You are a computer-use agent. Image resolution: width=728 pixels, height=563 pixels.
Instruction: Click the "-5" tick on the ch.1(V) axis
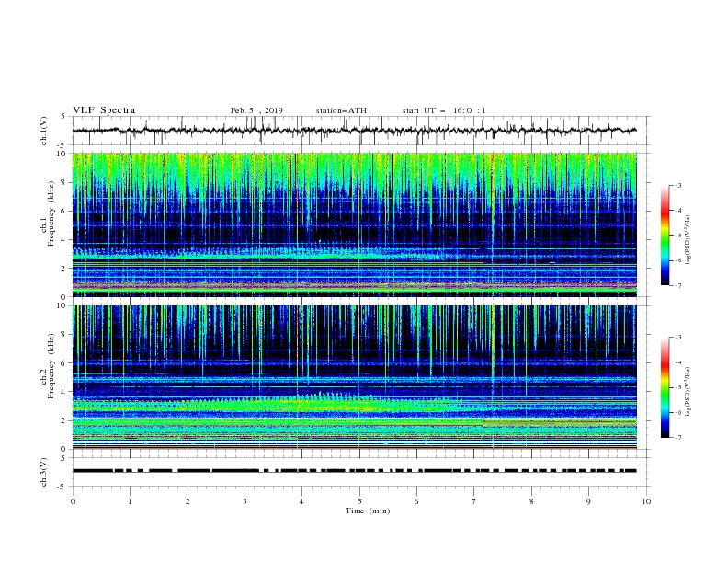[62, 145]
